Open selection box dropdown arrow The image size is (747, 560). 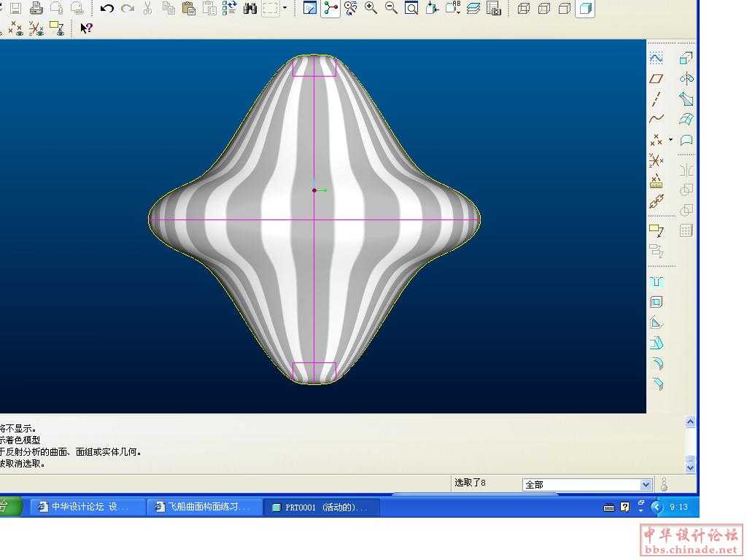[285, 7]
